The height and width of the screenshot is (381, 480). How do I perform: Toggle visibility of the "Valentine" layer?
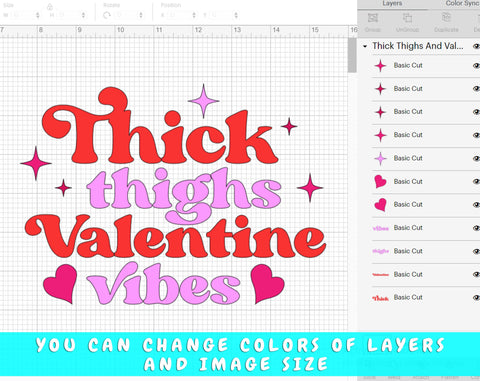tap(476, 275)
